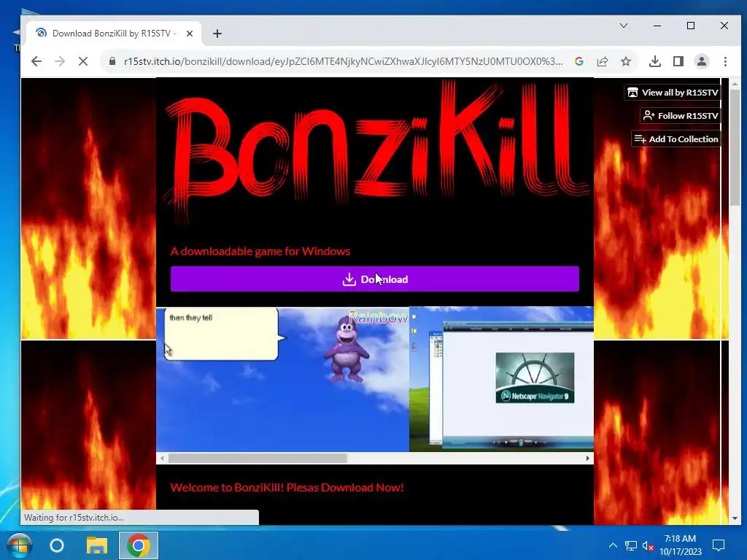View site info via lock icon
This screenshot has height=560, width=747.
112,61
